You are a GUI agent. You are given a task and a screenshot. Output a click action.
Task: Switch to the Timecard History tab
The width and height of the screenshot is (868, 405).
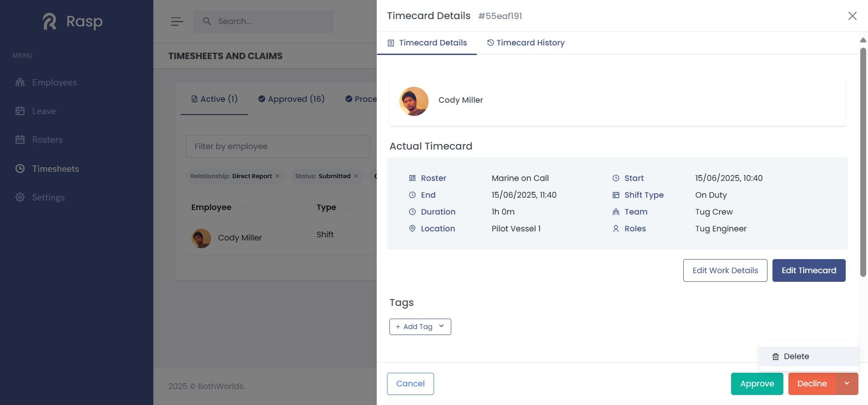[525, 43]
